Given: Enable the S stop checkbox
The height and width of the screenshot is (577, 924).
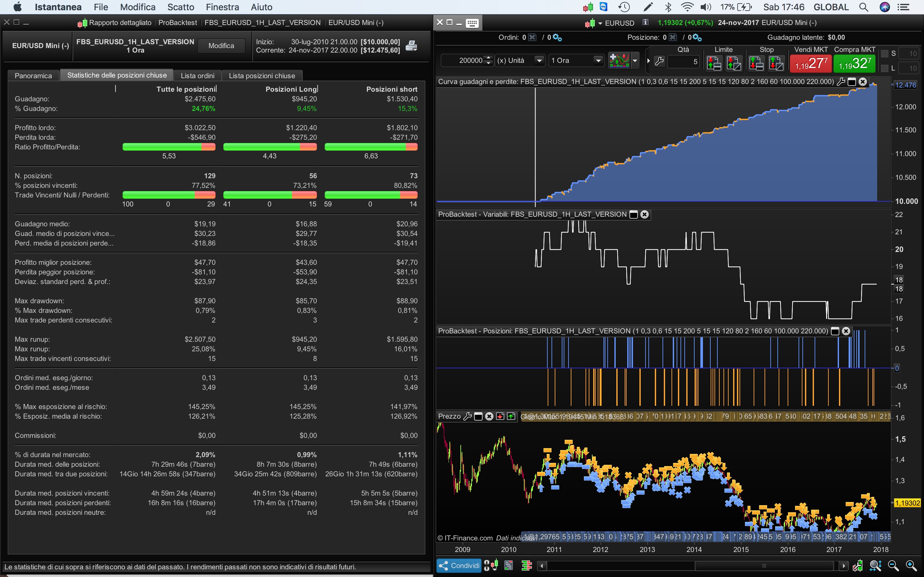Looking at the screenshot, I should [885, 54].
